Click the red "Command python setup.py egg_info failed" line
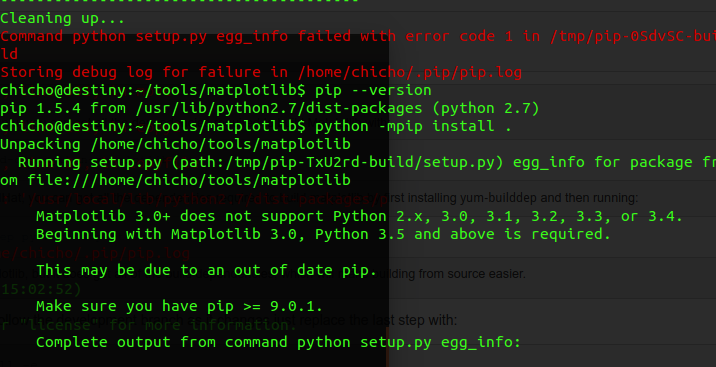 [x=358, y=36]
